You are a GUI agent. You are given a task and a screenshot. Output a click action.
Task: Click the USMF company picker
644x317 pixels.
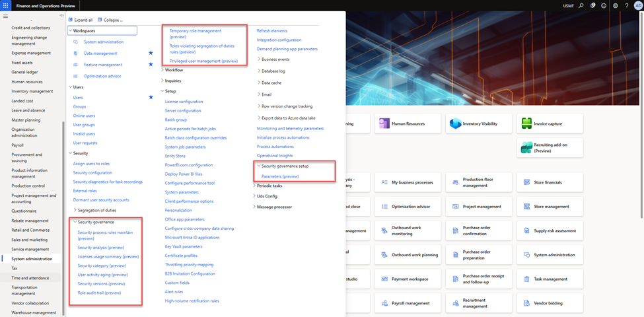click(x=568, y=5)
